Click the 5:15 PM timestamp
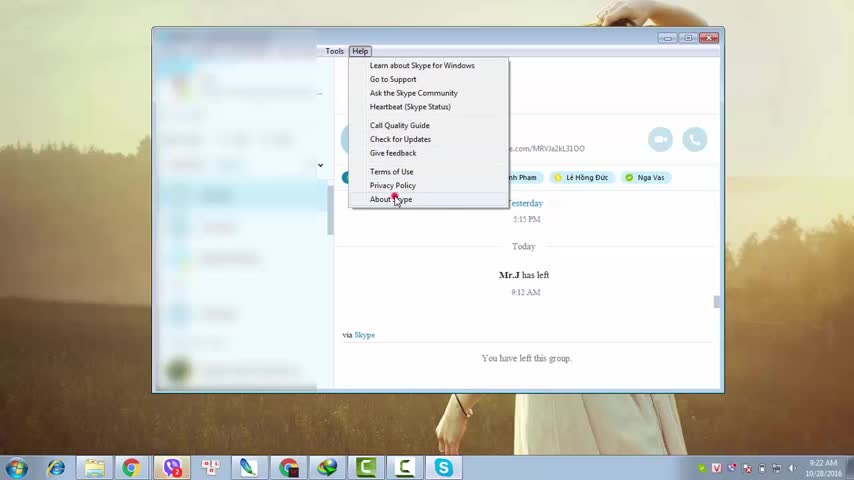The width and height of the screenshot is (854, 480). [527, 220]
